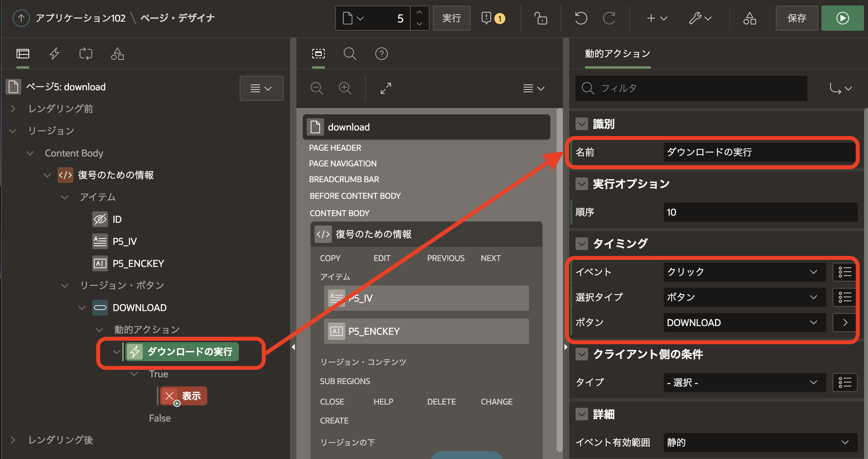Open the イベント dropdown showing クリック
Image resolution: width=868 pixels, height=459 pixels.
[744, 272]
